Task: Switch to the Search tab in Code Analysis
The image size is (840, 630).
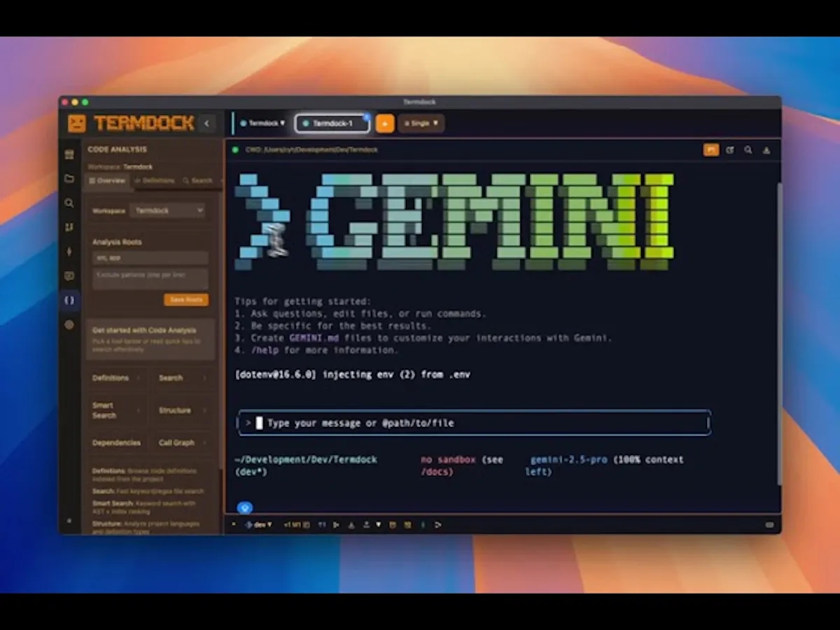Action: click(197, 181)
